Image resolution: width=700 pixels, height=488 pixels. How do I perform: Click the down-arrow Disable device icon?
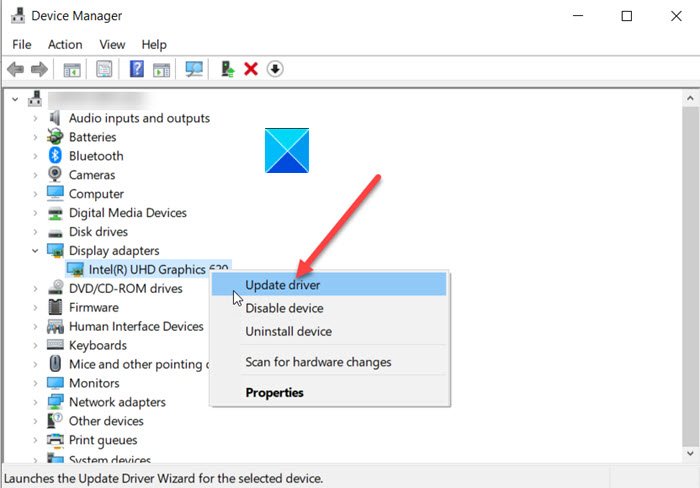(x=275, y=69)
